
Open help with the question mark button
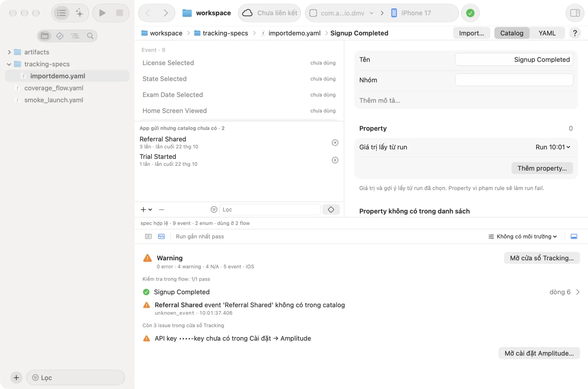[x=575, y=33]
